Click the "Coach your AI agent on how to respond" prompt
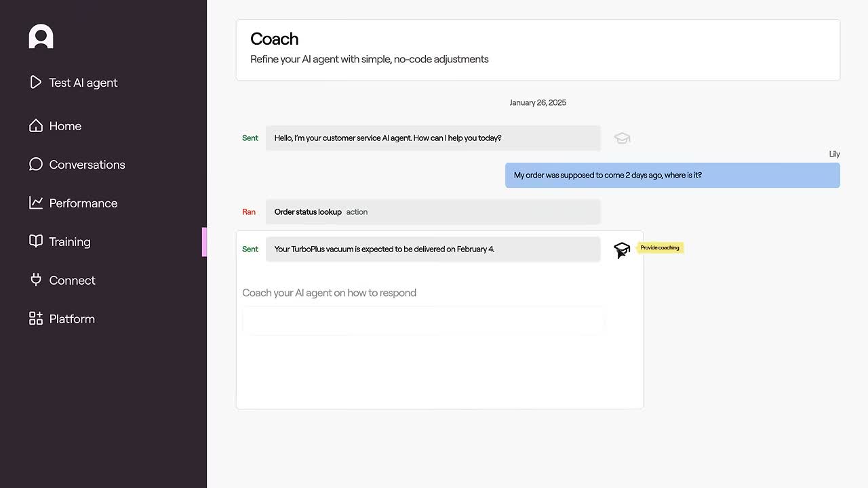This screenshot has width=868, height=488. coord(330,293)
